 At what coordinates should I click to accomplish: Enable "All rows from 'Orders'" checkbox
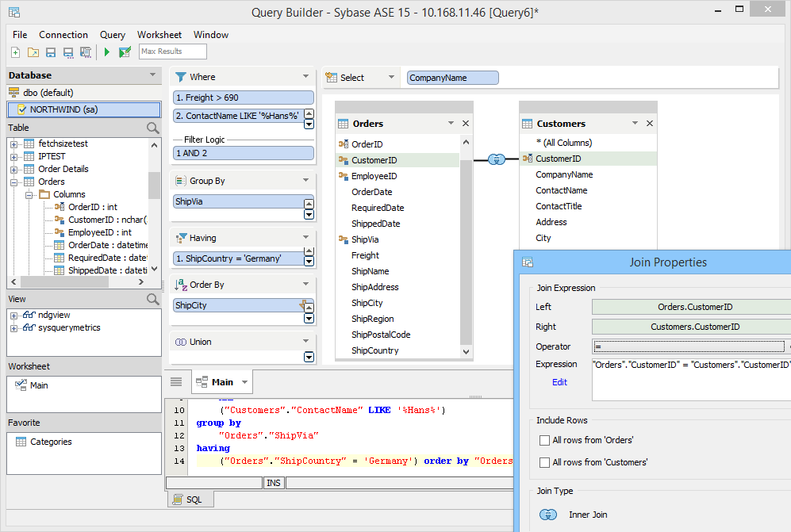point(545,440)
